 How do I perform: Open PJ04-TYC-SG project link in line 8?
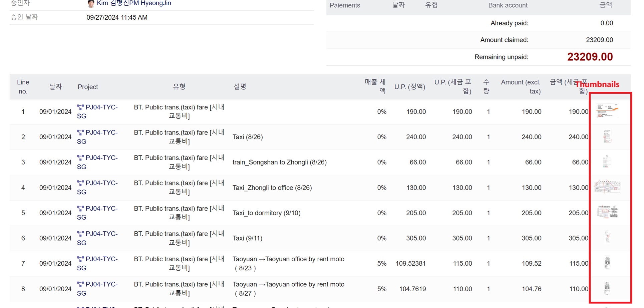tap(97, 289)
